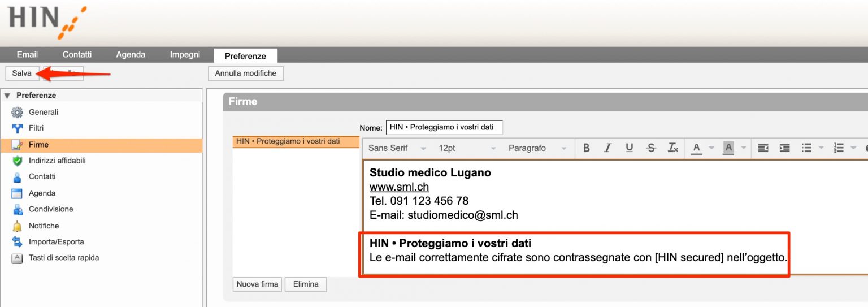The image size is (868, 307).
Task: Click the 'Tel. 091 123 456 78' line
Action: pyautogui.click(x=419, y=201)
